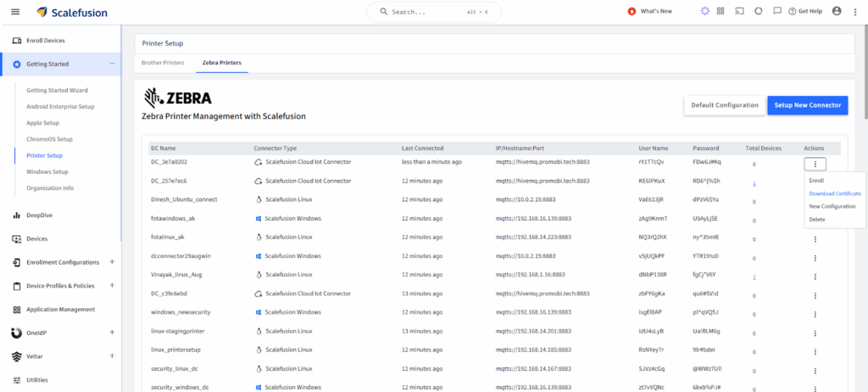Click the chat messages icon

click(x=777, y=11)
